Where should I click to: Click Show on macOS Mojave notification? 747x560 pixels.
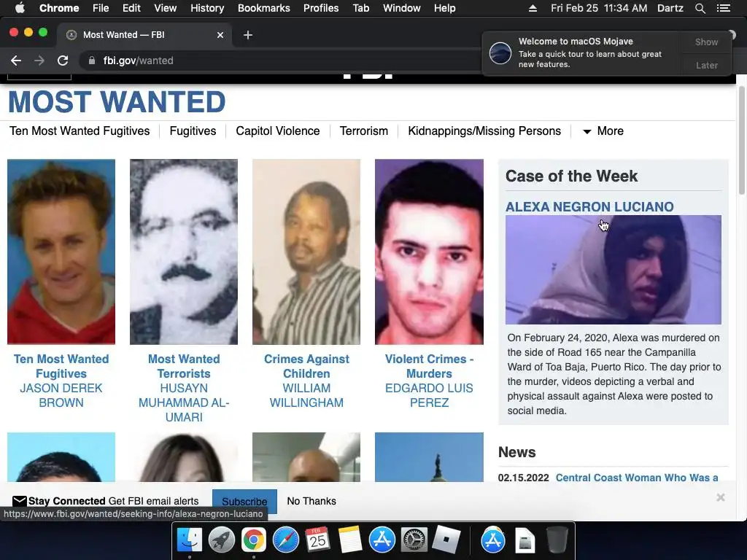(x=706, y=42)
